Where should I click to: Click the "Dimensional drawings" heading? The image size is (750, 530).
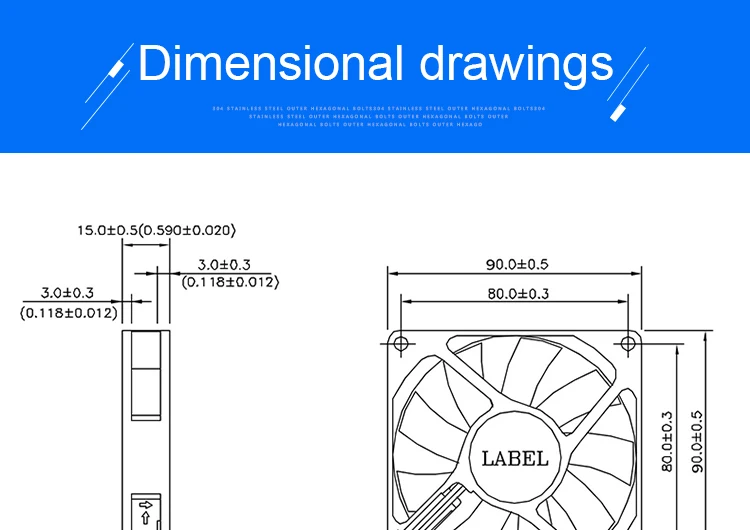[375, 63]
